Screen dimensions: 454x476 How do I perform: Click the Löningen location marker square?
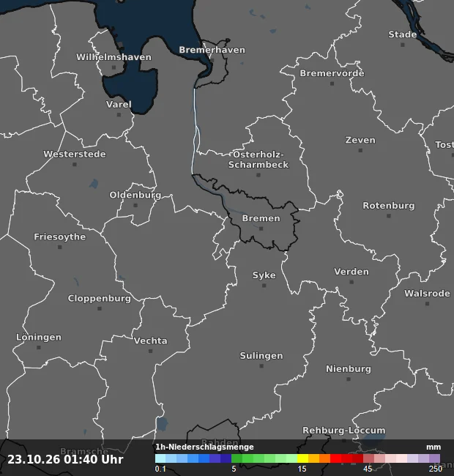(39, 347)
